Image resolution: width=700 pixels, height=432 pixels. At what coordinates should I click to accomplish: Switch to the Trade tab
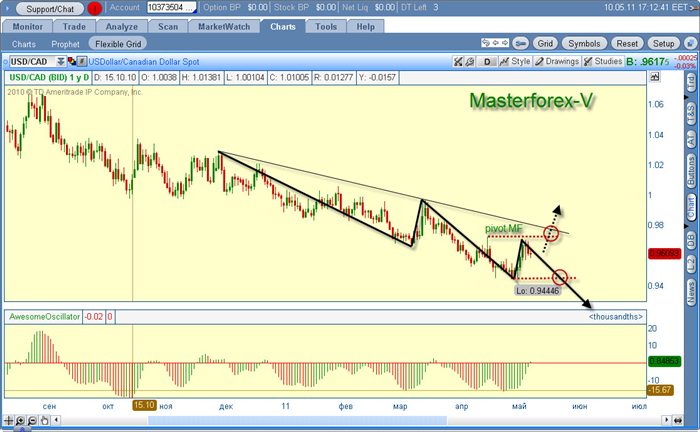coord(74,27)
